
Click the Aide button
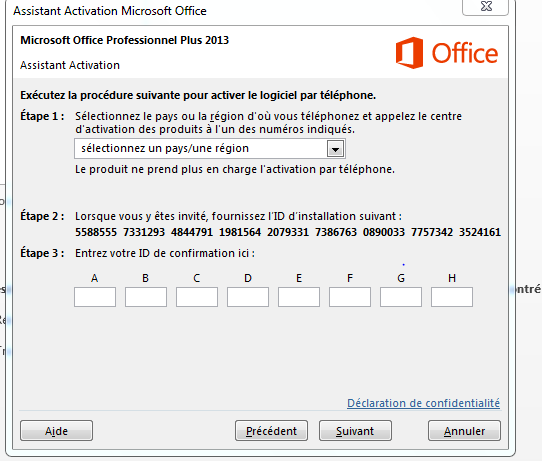coord(56,431)
